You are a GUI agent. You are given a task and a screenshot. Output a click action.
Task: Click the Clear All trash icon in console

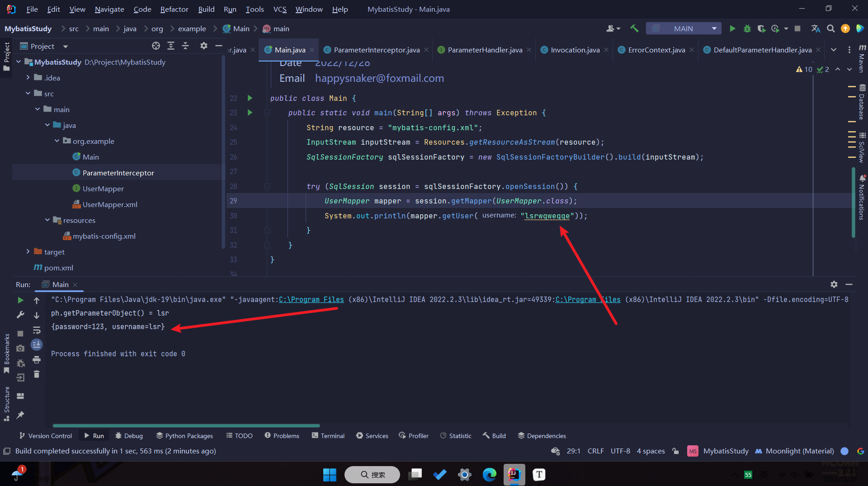click(x=37, y=374)
